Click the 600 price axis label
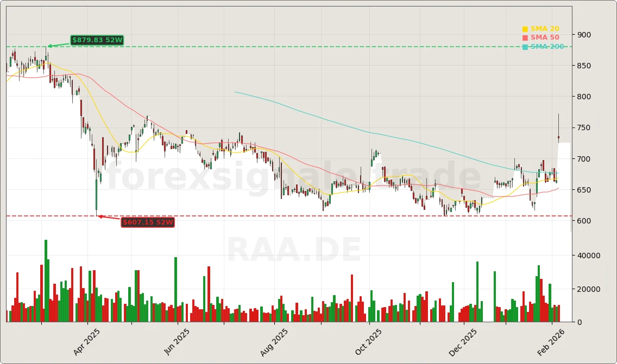The image size is (617, 364). tap(584, 221)
